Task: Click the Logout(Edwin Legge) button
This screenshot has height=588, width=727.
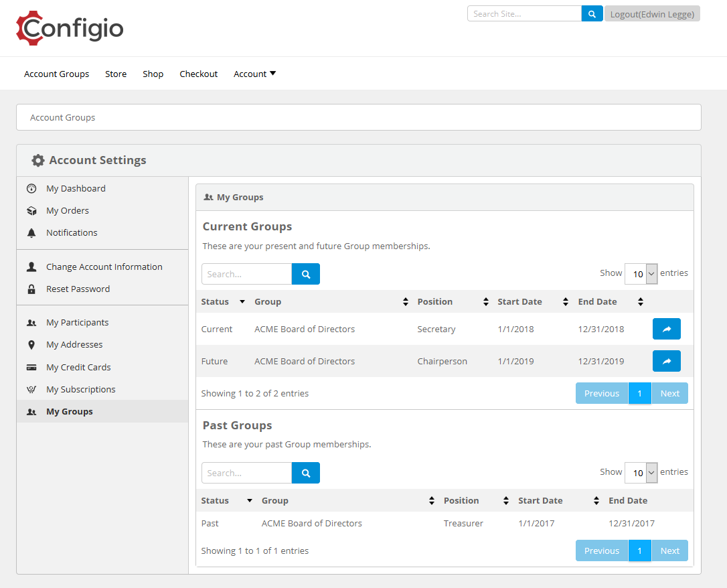Action: [652, 13]
